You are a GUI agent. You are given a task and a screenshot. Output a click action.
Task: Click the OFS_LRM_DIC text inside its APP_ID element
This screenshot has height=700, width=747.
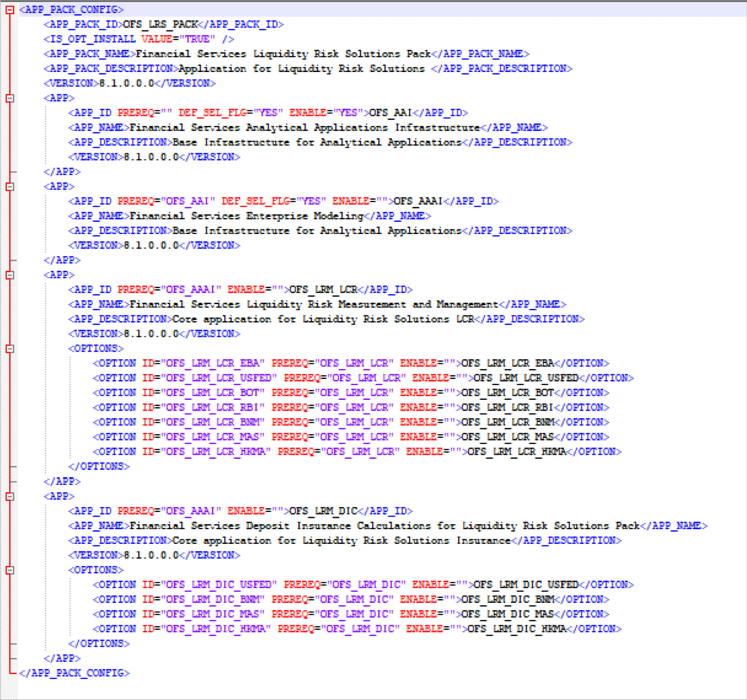(x=323, y=511)
